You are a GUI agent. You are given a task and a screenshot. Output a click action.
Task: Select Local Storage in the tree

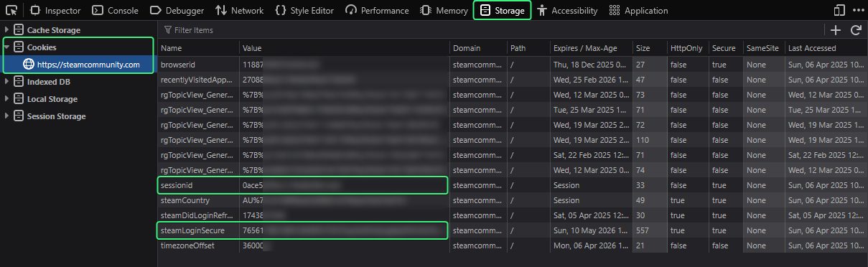click(x=52, y=99)
